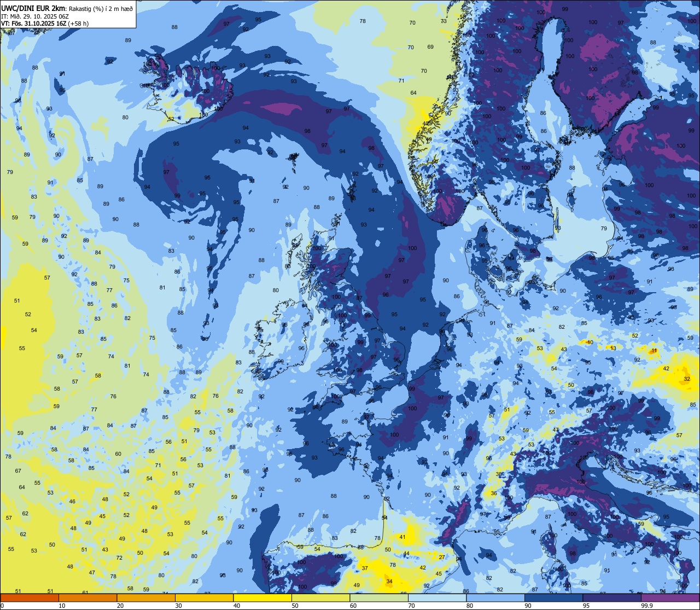Image resolution: width=700 pixels, height=610 pixels.
Task: Click the golden 30–40 legend swatch
Action: [204, 597]
